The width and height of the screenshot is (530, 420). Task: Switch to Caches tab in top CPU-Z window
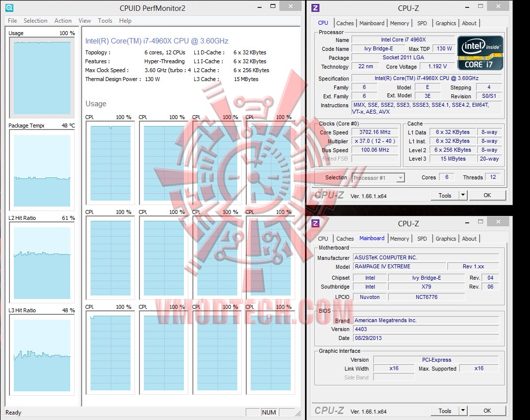pos(345,23)
